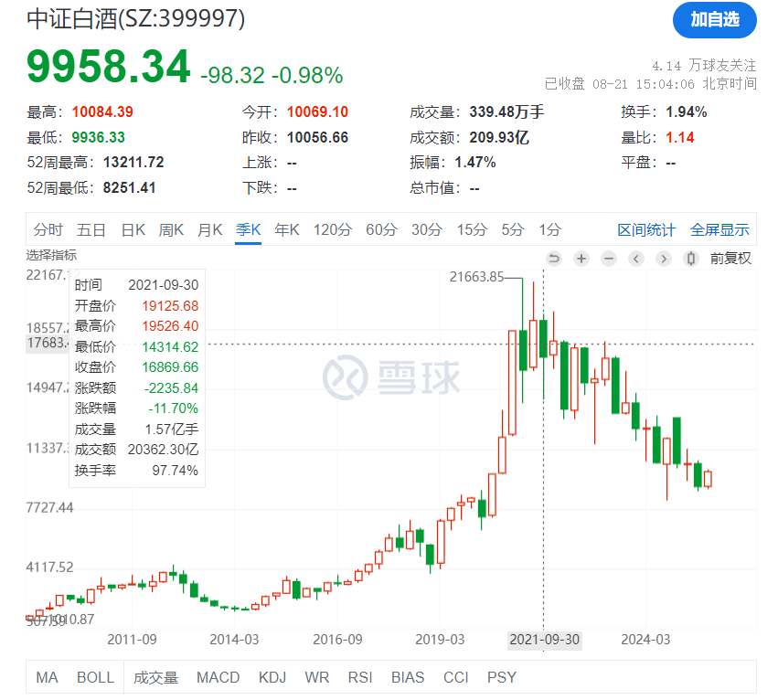Enable the BOLL indicator

click(x=95, y=677)
